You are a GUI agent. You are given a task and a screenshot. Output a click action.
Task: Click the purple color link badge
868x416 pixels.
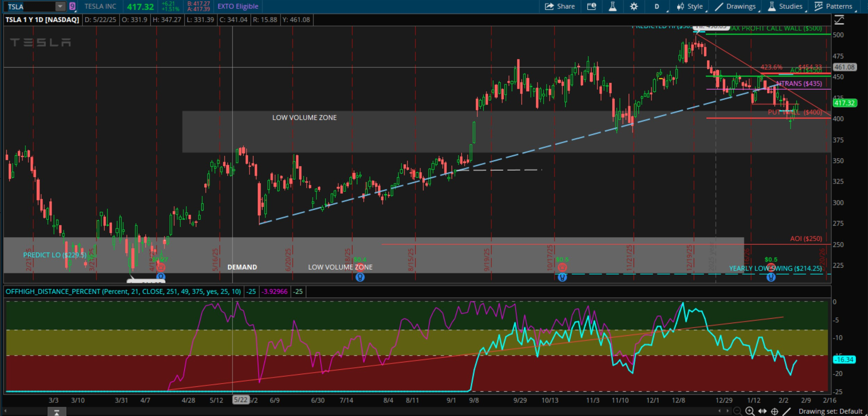[x=72, y=6]
